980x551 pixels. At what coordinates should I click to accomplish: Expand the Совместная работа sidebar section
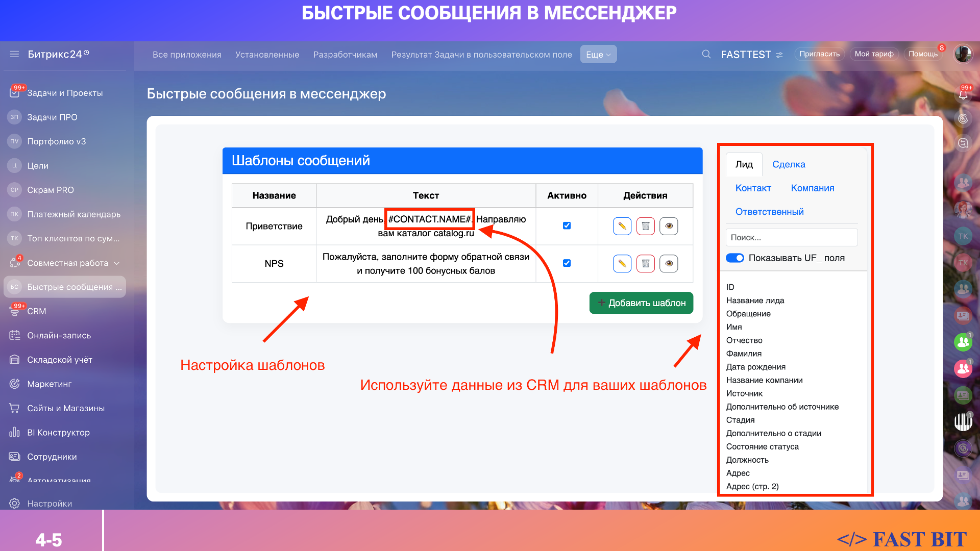pyautogui.click(x=117, y=263)
